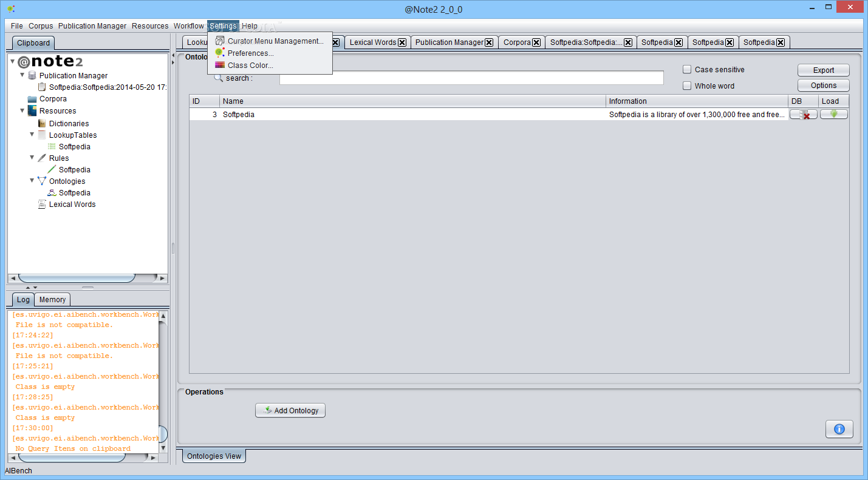
Task: Click the Preferences menu item icon
Action: (219, 53)
